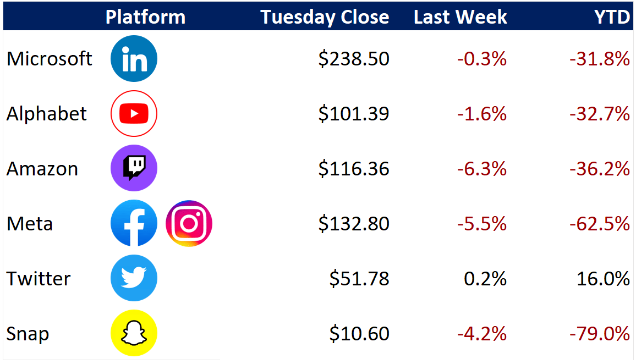Select the purple Twitch icon

tap(134, 168)
